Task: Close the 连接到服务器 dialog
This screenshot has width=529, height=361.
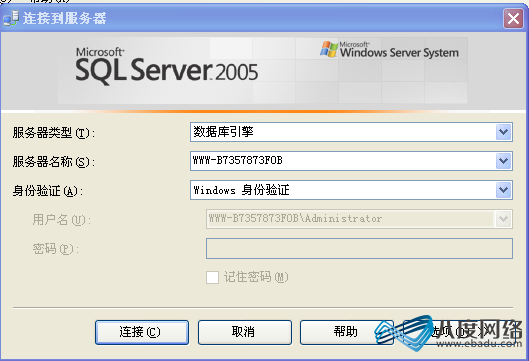Action: tap(513, 18)
